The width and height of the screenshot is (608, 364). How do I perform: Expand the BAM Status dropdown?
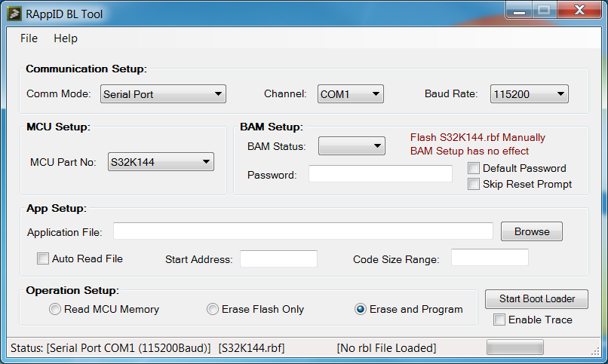point(352,146)
